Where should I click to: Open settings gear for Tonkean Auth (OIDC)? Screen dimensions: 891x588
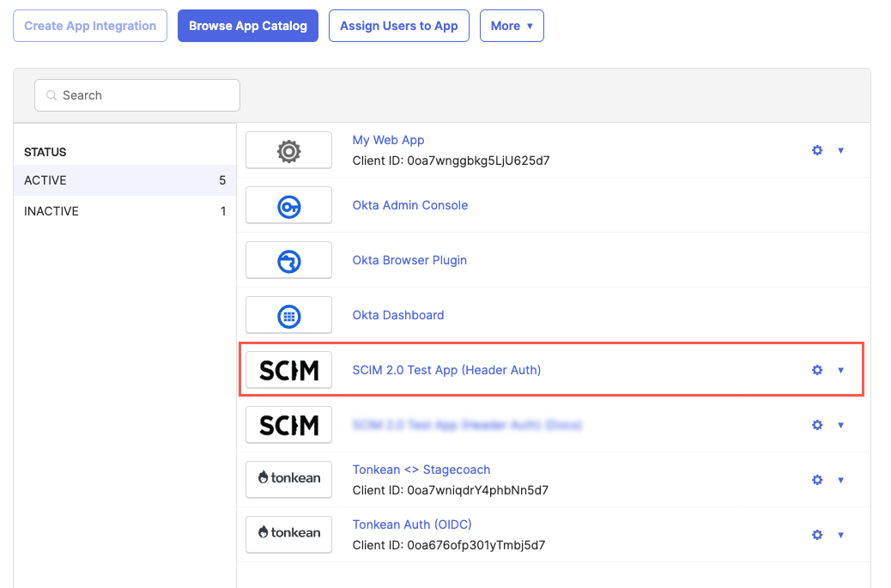click(816, 534)
